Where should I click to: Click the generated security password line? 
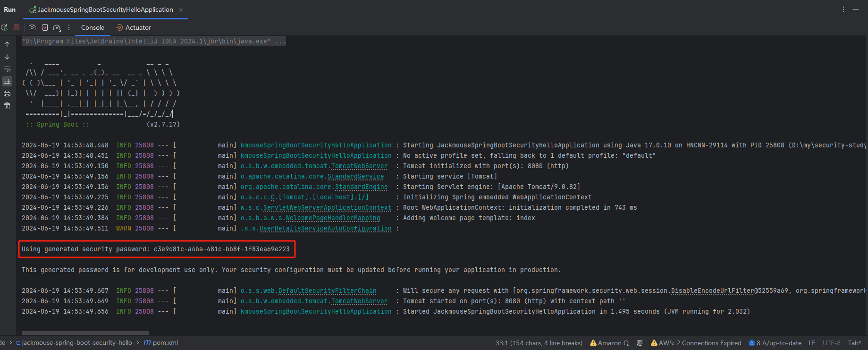pos(156,249)
